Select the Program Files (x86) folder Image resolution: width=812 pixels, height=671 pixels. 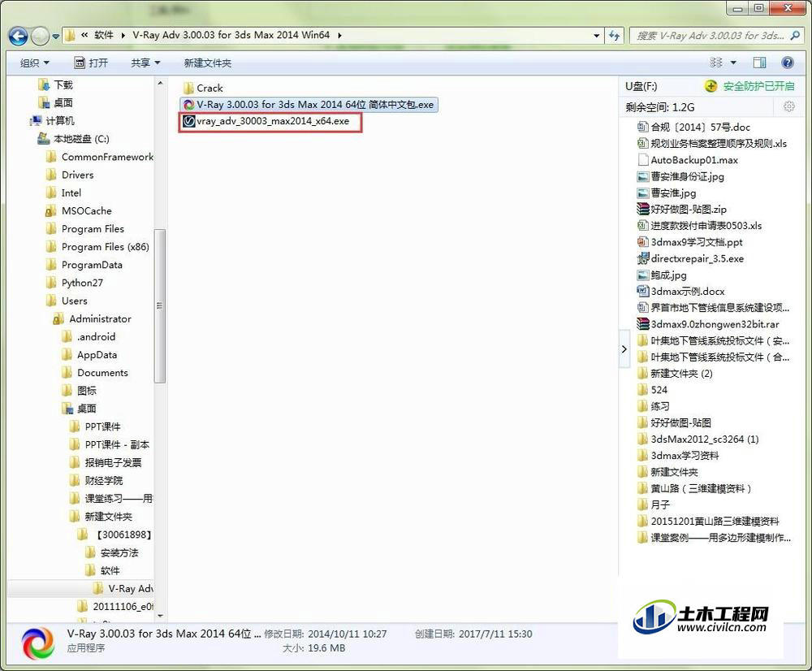[98, 247]
